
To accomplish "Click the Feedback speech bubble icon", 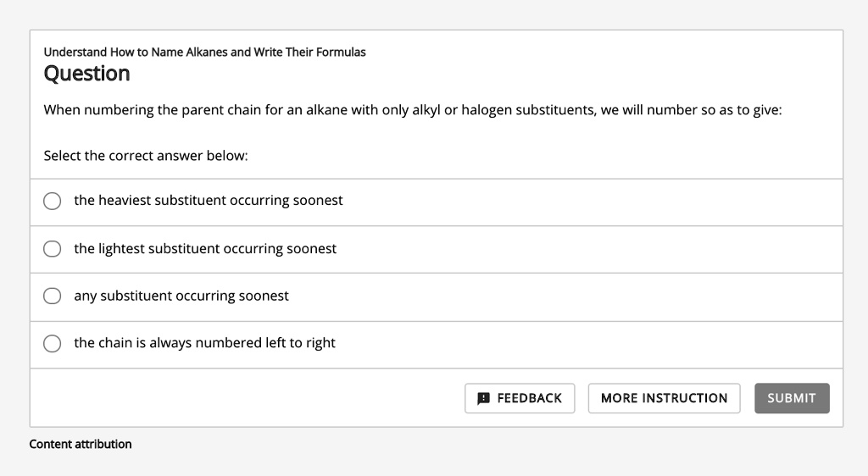I will pos(483,398).
